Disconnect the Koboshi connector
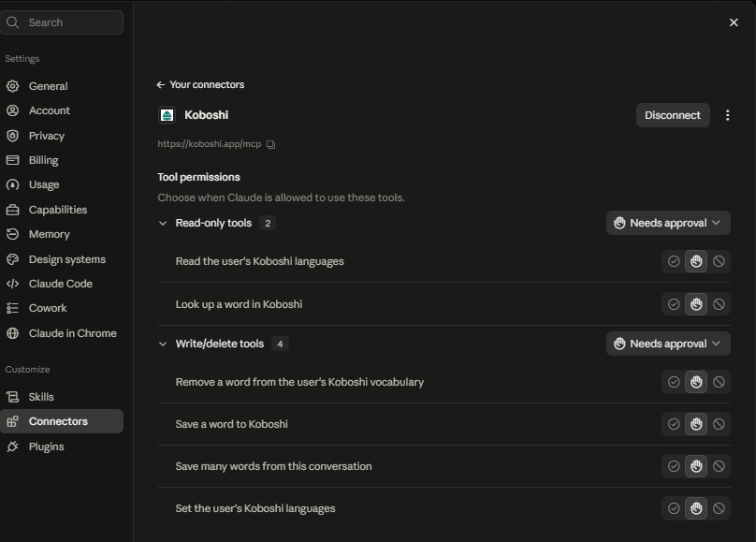 (673, 115)
